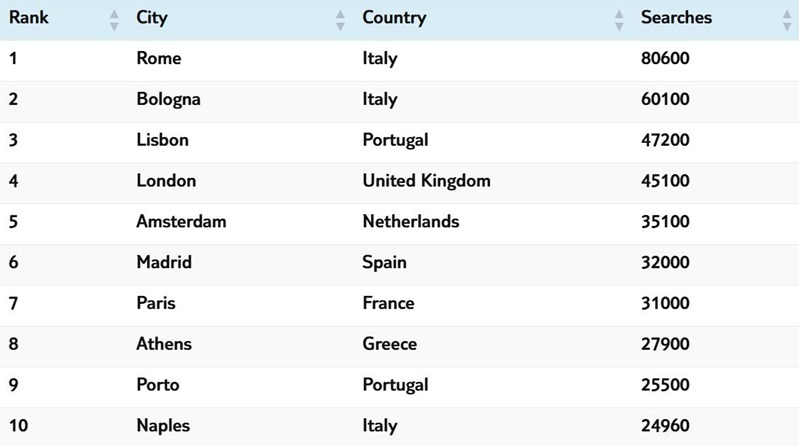This screenshot has width=799, height=446.
Task: Click the 80600 searches value for Rome
Action: 665,59
